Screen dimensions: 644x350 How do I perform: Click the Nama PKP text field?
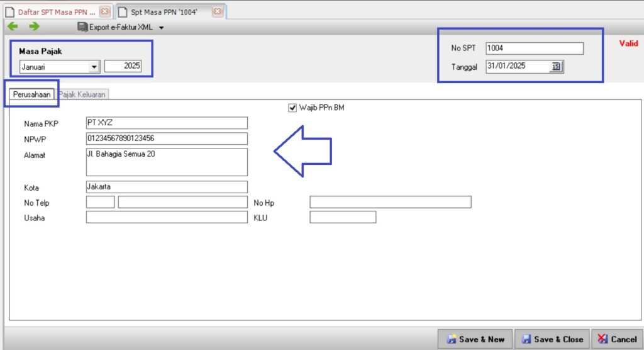coord(167,123)
